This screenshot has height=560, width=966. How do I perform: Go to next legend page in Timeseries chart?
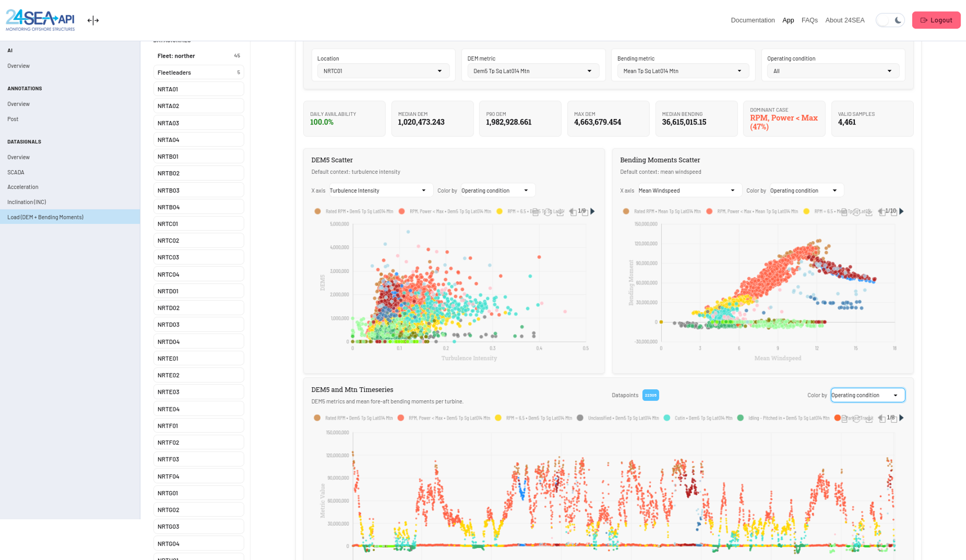pos(901,418)
